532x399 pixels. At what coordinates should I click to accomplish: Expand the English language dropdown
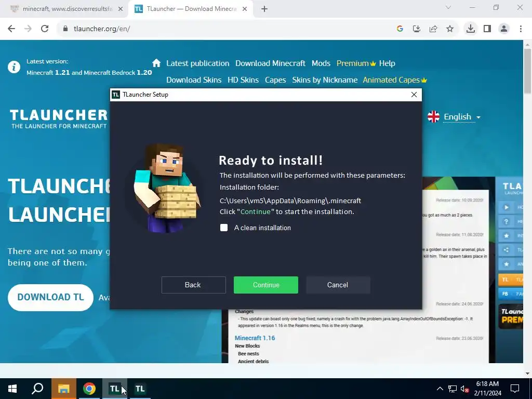pyautogui.click(x=462, y=117)
